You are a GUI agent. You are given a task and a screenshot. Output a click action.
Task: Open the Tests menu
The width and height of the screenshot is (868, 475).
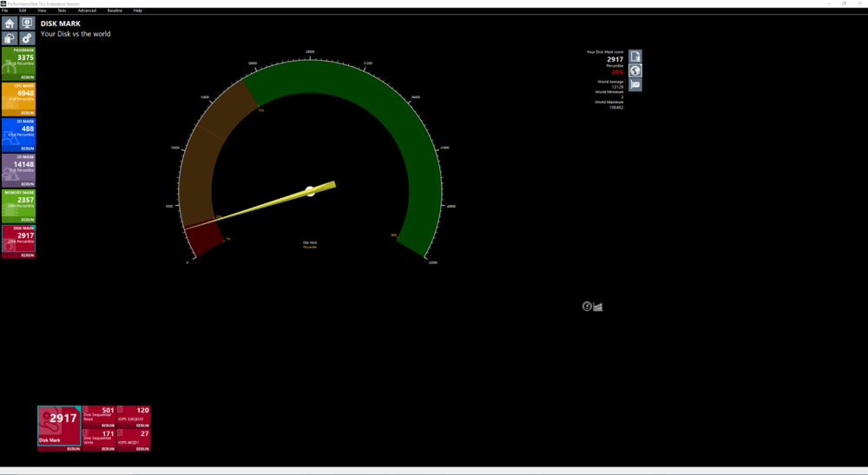click(x=62, y=10)
